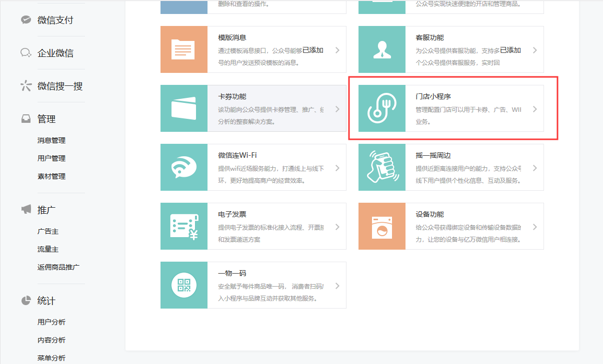603x364 pixels.
Task: Expand the 设备功能 card chevron arrow
Action: [x=535, y=227]
